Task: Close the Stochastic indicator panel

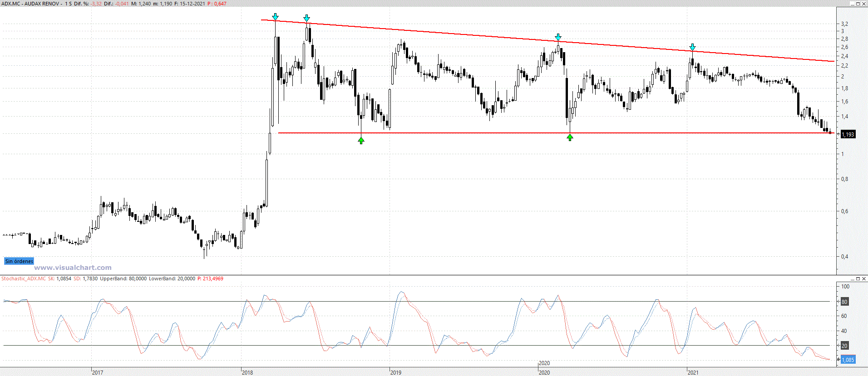Action: [x=864, y=278]
